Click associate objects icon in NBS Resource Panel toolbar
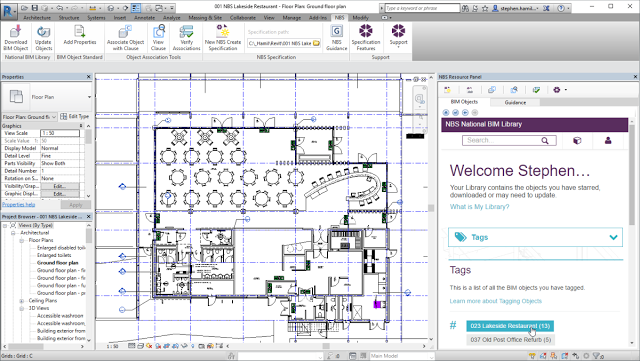This screenshot has height=361, width=640. click(492, 90)
